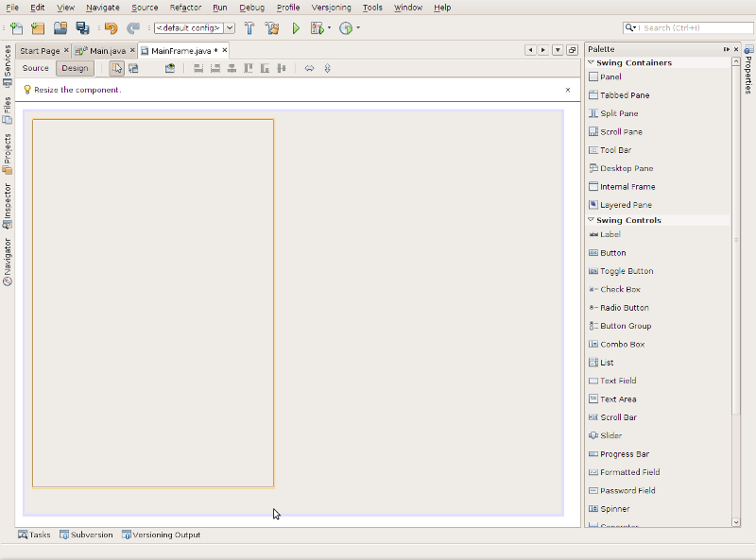Click the fifth alignment icon in the Design toolbar
The height and width of the screenshot is (560, 756).
point(265,68)
